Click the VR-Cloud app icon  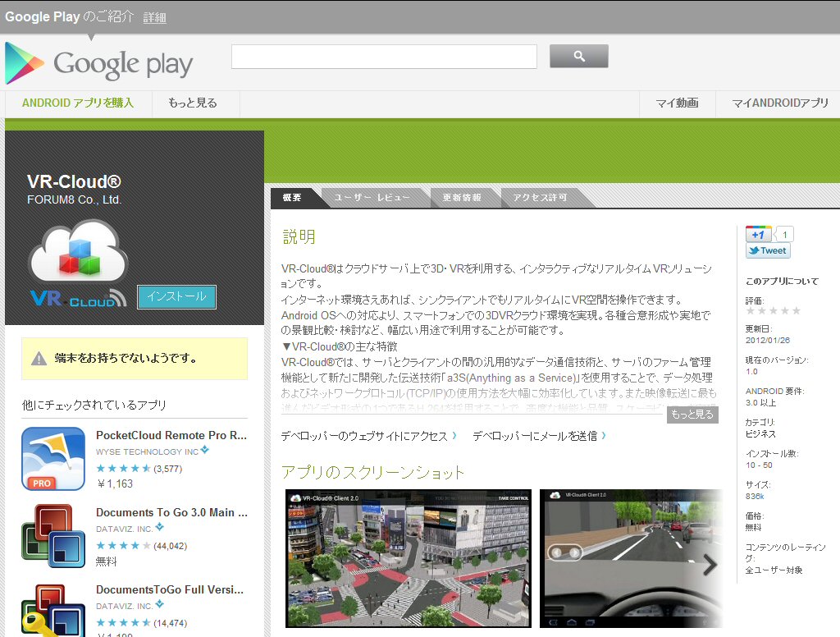click(78, 264)
